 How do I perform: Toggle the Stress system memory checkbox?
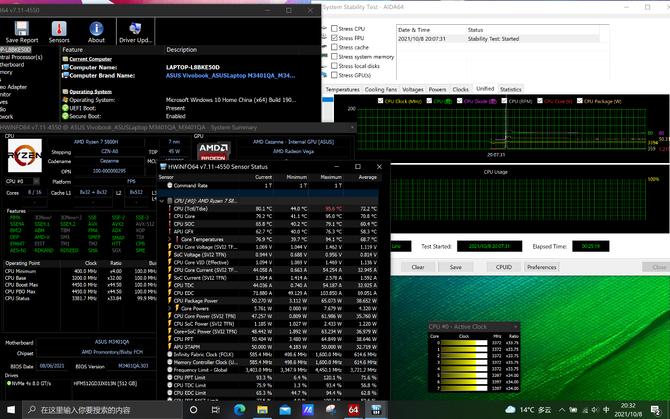(x=334, y=56)
